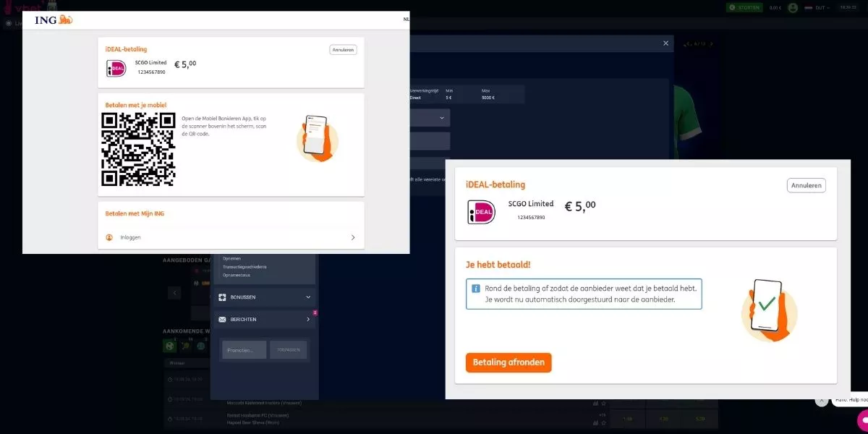Click the iDEAL logo in the paid window

(482, 211)
